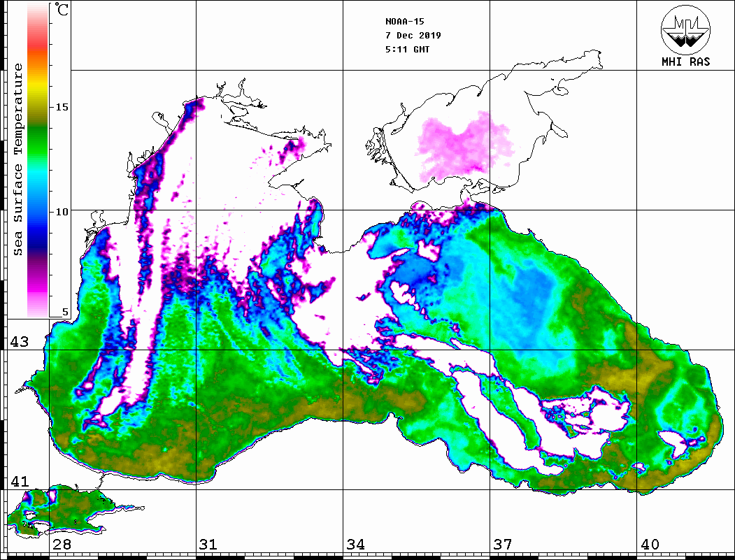Click longitude label 28
This screenshot has height=560, width=735.
[62, 544]
